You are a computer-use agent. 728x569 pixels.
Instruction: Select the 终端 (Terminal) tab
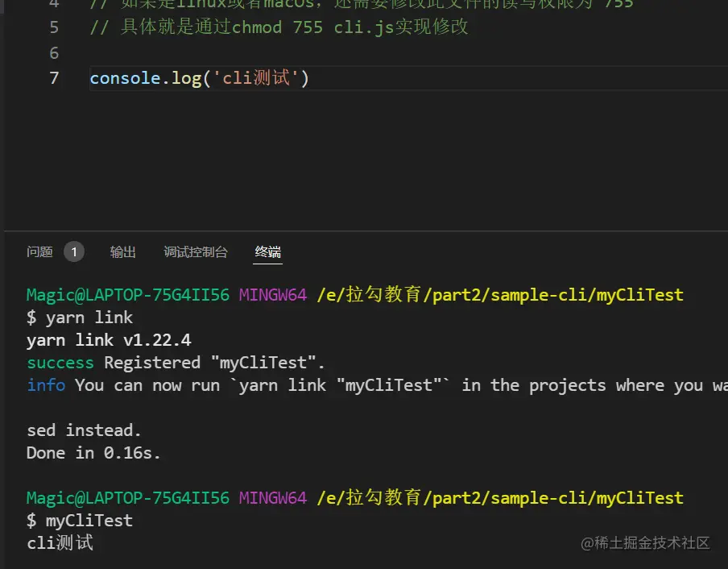tap(267, 252)
